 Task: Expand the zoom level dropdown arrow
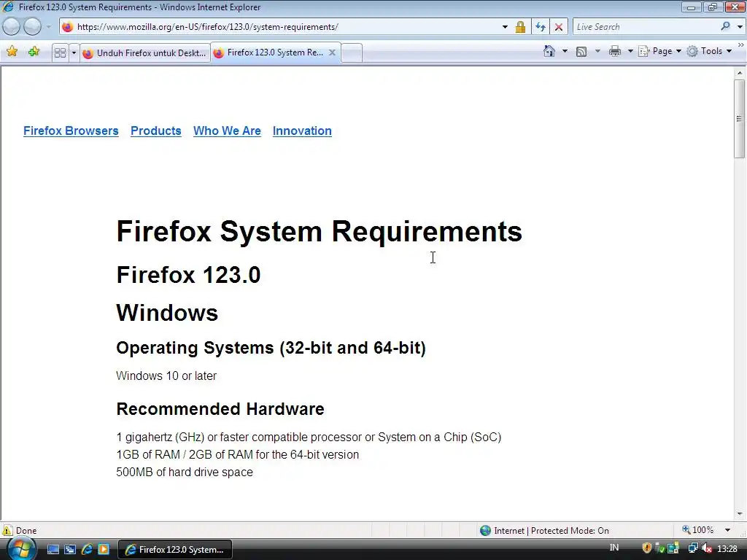pos(727,530)
